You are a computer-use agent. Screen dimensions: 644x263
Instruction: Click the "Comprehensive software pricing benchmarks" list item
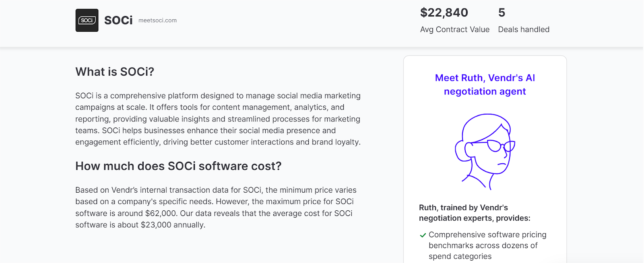pos(487,245)
